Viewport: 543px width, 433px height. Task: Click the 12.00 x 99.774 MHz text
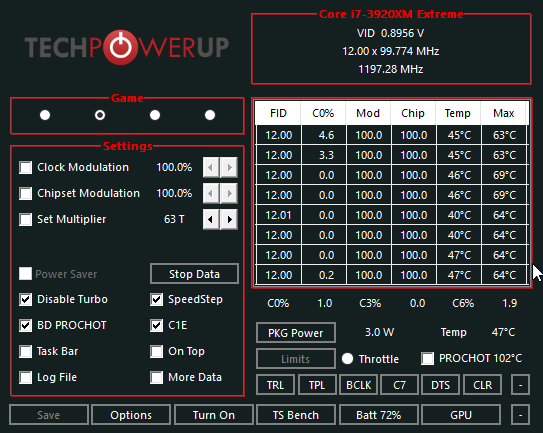pyautogui.click(x=391, y=51)
